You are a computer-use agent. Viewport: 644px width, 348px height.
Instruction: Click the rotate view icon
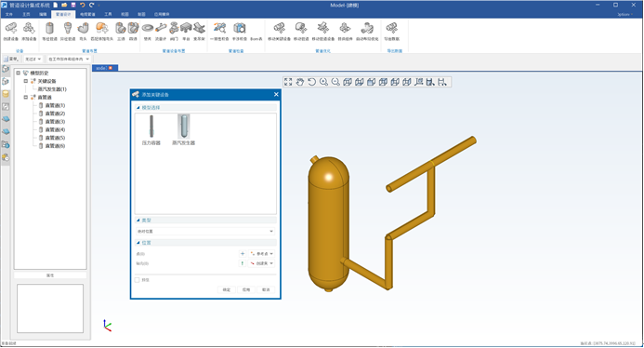point(311,82)
